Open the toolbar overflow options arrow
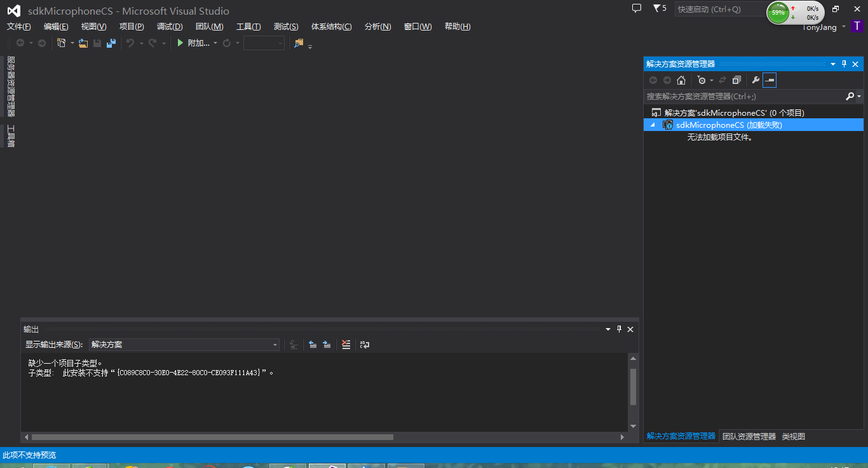868x468 pixels. pos(310,46)
